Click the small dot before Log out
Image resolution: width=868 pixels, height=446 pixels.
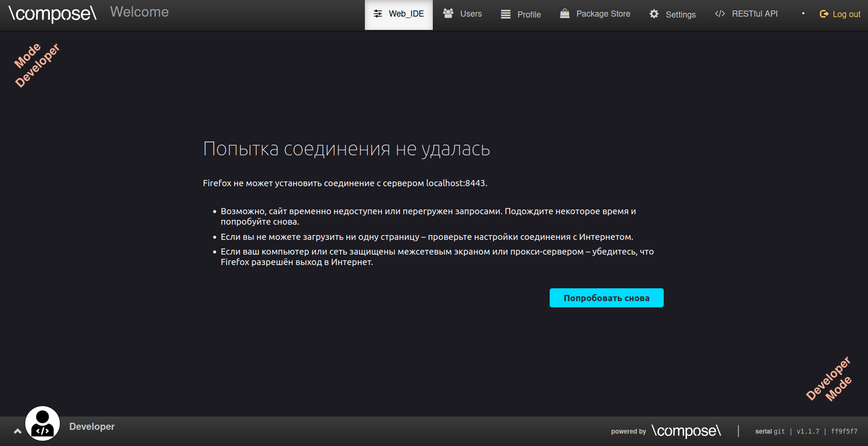(803, 14)
